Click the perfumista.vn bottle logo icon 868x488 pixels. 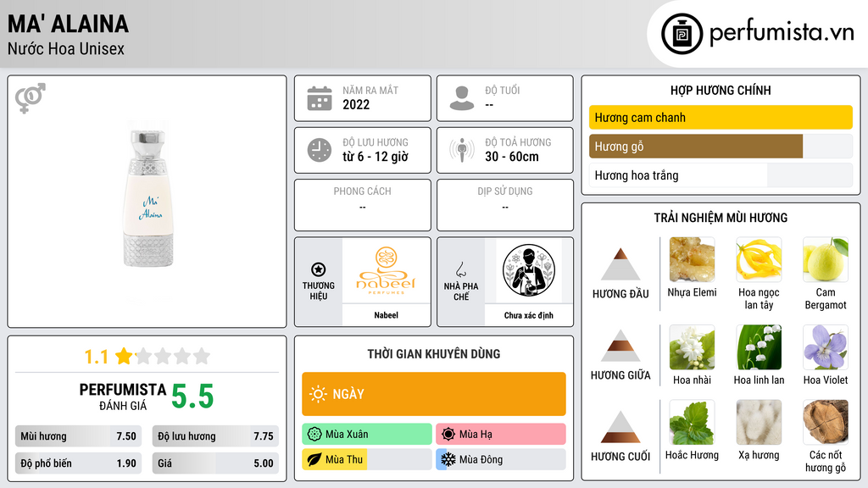[682, 34]
